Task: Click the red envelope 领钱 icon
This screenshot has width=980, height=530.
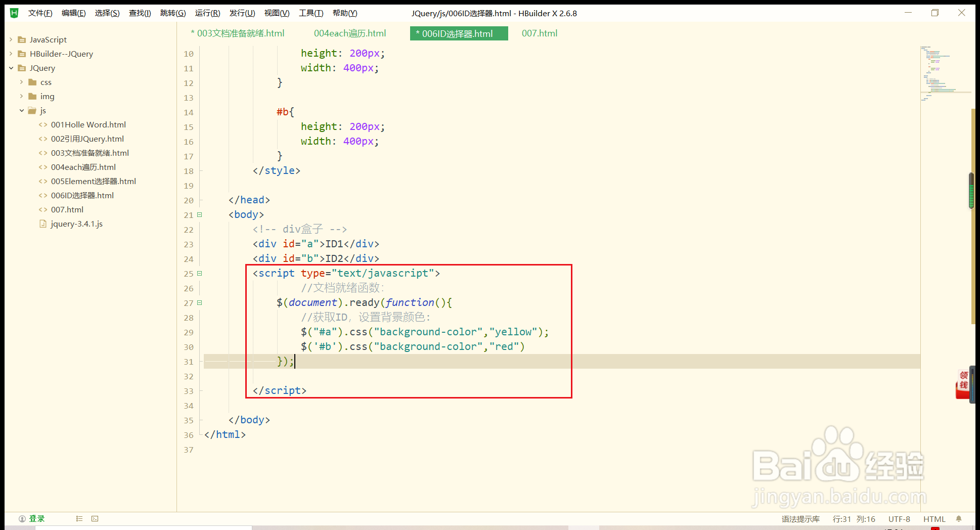Action: click(962, 384)
